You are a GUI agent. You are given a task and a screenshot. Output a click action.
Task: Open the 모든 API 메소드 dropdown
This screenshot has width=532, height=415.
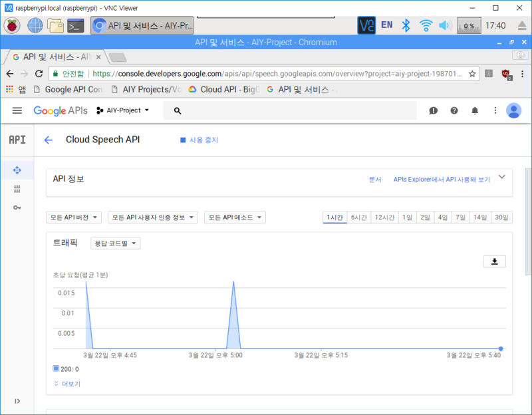(235, 217)
